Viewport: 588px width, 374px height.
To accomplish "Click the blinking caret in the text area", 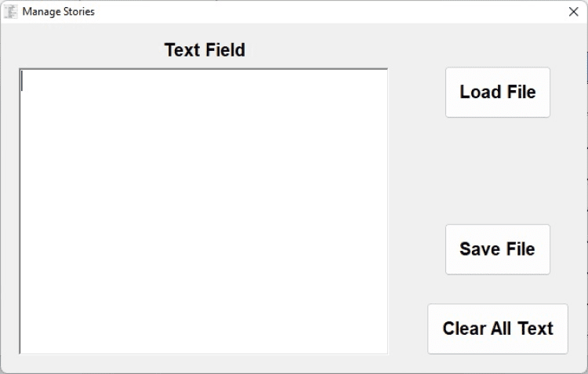I will [x=23, y=81].
